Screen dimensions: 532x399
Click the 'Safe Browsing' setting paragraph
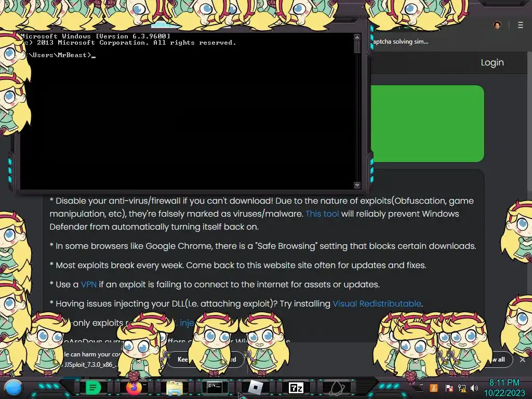pos(263,246)
